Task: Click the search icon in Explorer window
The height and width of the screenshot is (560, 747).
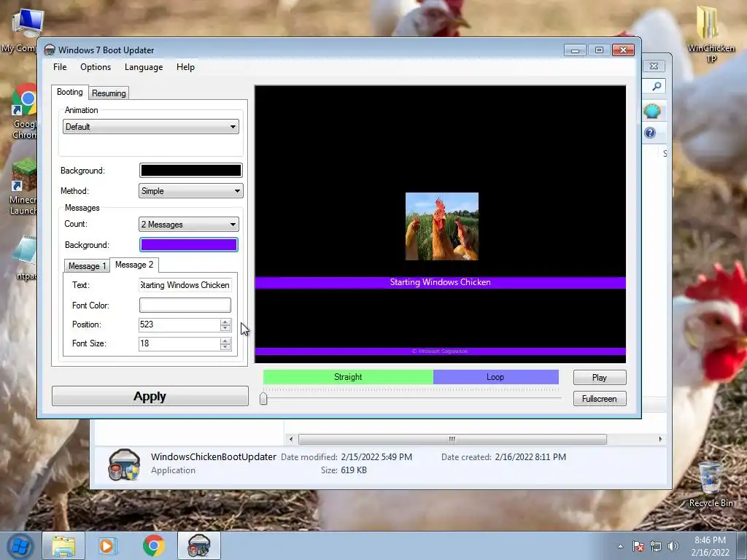Action: 657,86
